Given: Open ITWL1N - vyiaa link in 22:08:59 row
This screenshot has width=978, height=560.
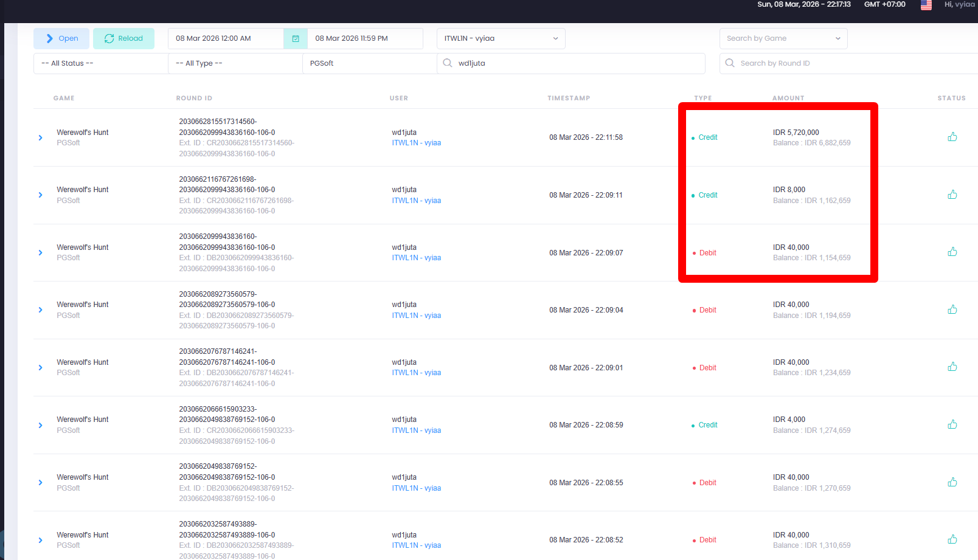Looking at the screenshot, I should pos(417,430).
